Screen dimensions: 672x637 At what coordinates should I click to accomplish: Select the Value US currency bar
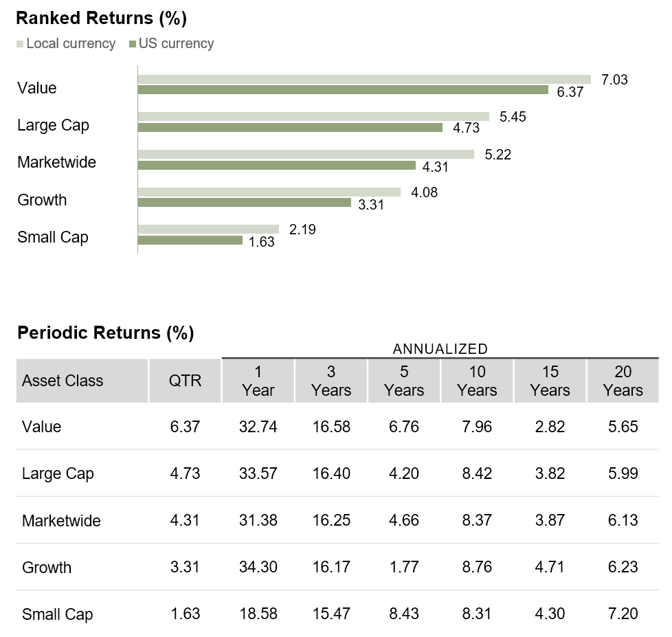(x=343, y=90)
